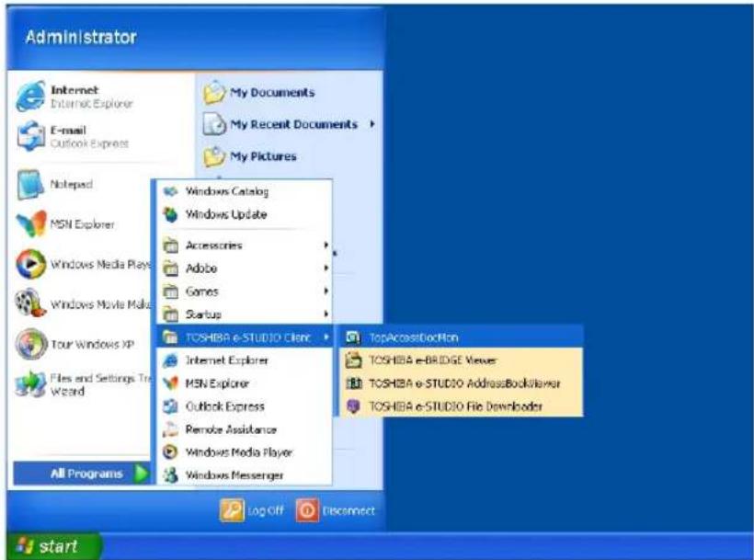Choose Windows Catalog from programs menu
The image size is (754, 560).
[245, 191]
